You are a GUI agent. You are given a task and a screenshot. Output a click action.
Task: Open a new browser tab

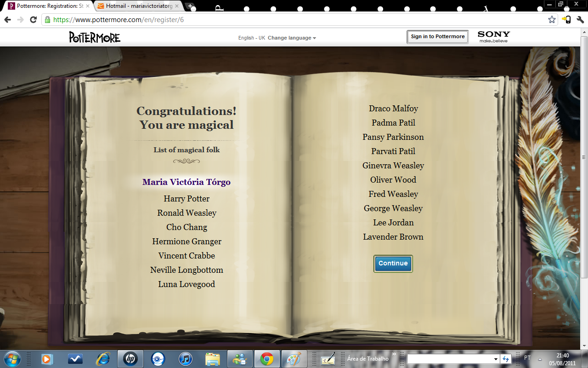(190, 6)
